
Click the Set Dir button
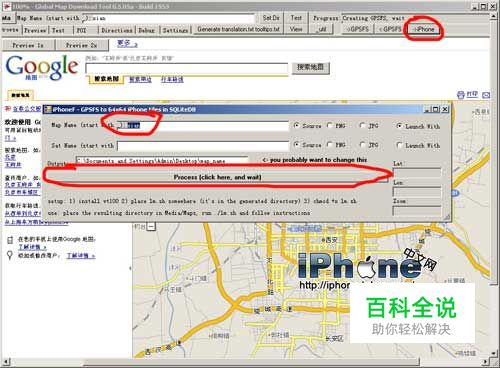click(x=271, y=18)
